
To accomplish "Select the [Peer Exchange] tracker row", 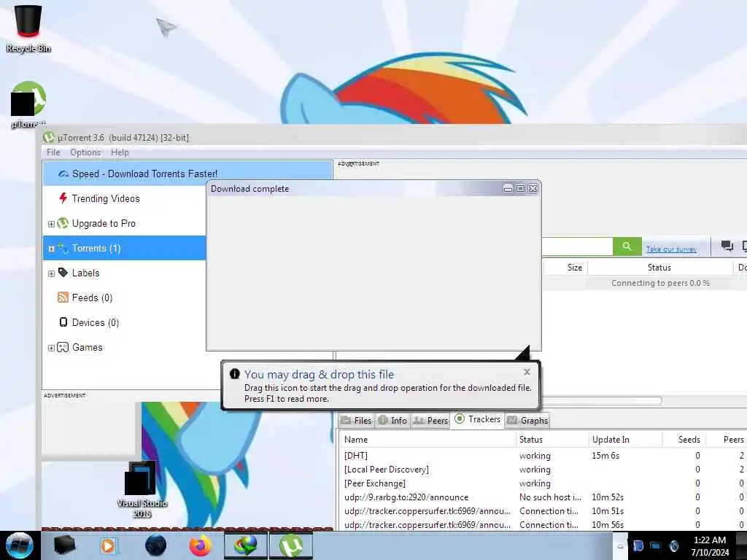I will pyautogui.click(x=542, y=483).
